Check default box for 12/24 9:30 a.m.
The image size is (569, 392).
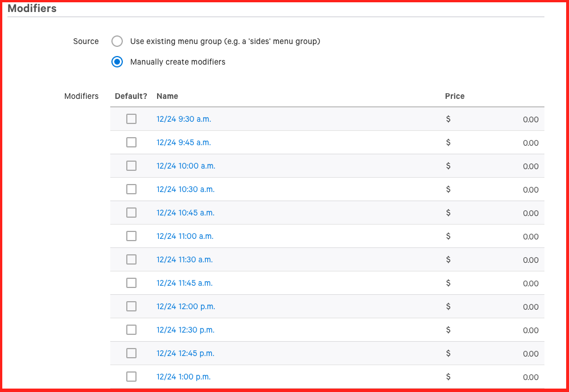131,119
